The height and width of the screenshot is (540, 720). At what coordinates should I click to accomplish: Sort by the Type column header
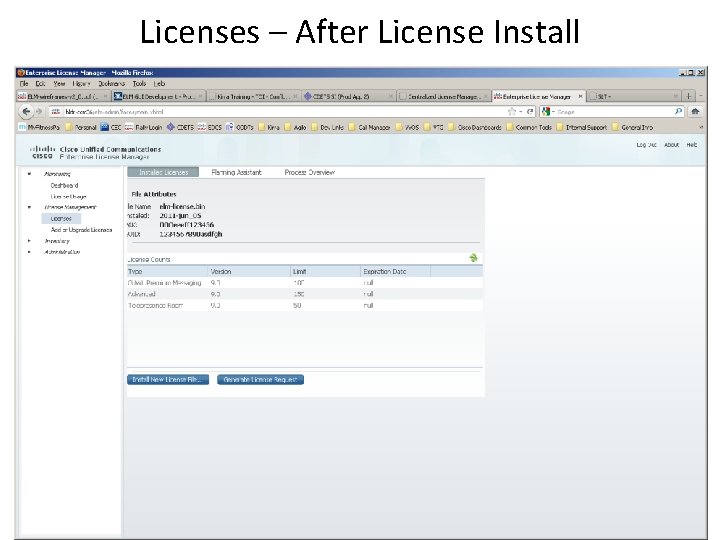[x=168, y=271]
